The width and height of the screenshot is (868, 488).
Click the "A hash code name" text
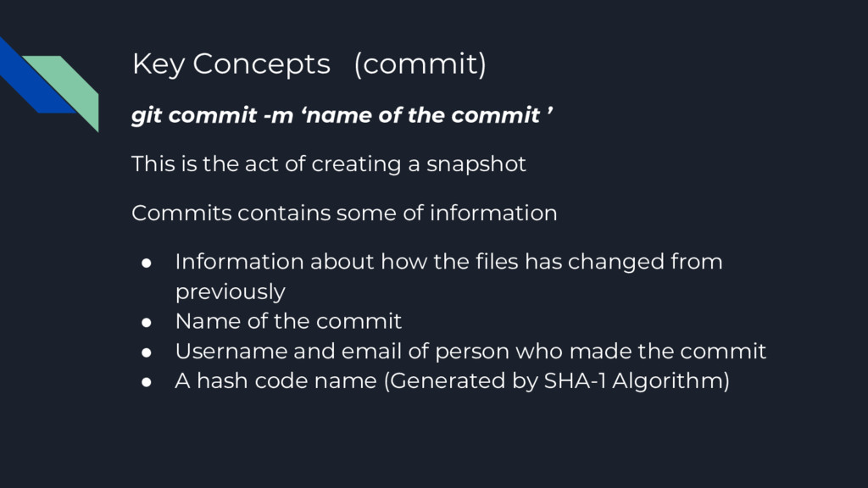pos(276,381)
